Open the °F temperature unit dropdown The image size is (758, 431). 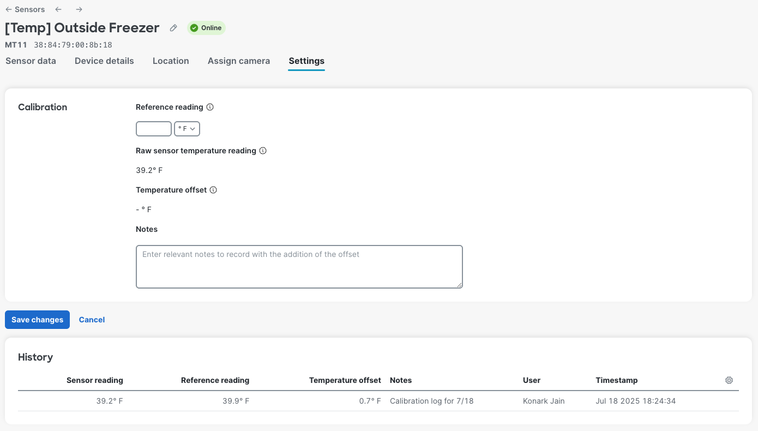pos(187,129)
